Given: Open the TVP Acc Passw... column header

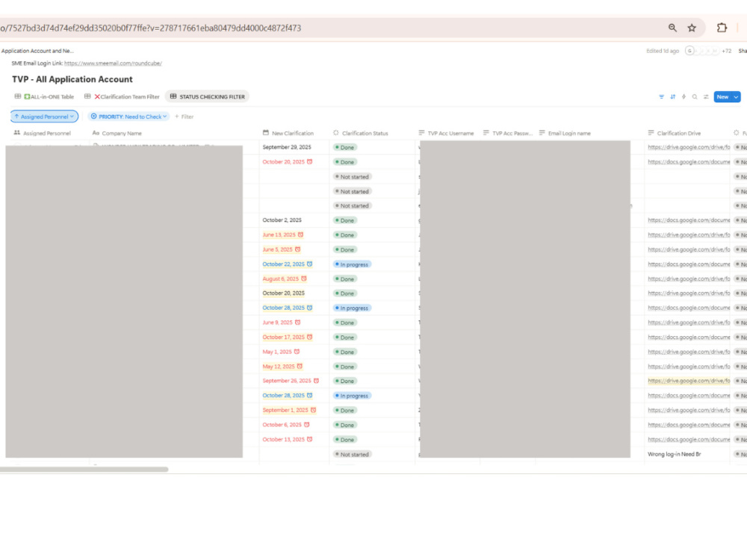Looking at the screenshot, I should click(x=508, y=134).
